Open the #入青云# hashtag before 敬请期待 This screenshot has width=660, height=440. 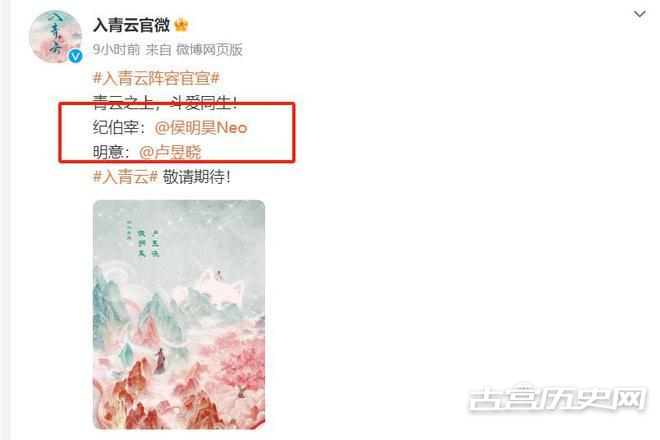tap(125, 177)
